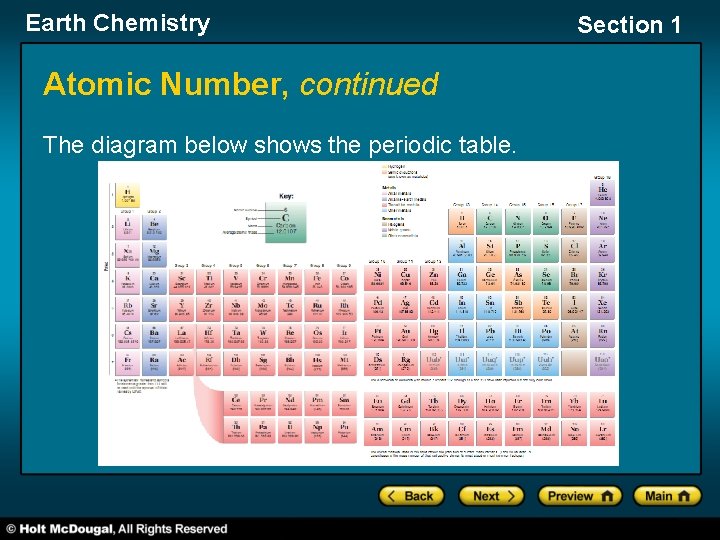
Task: Select the Ti titanium element cell
Action: (x=209, y=282)
